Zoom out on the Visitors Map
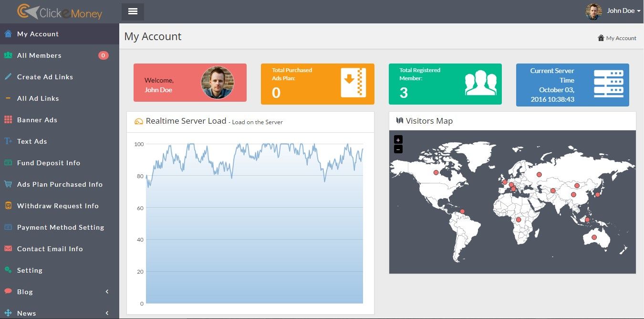 tap(398, 149)
